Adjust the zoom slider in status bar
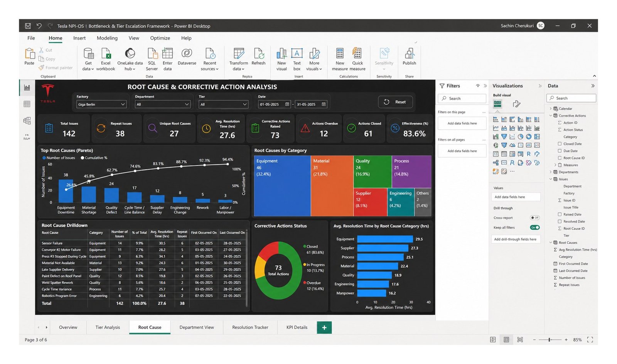 [550, 340]
